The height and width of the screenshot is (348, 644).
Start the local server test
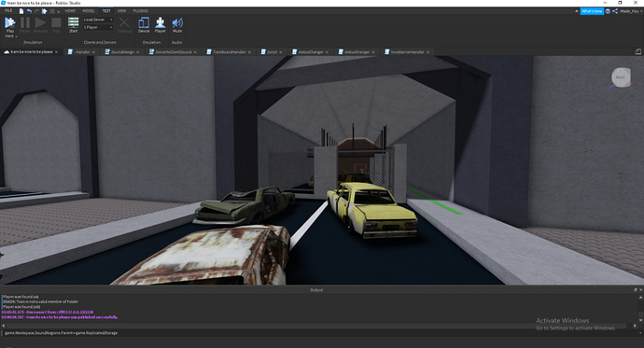click(73, 24)
